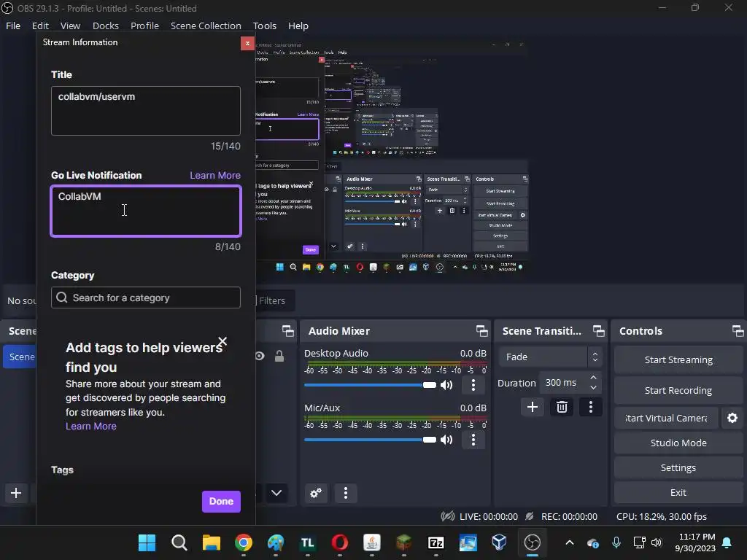The width and height of the screenshot is (747, 560).
Task: Move source down with chevron button
Action: coord(276,493)
